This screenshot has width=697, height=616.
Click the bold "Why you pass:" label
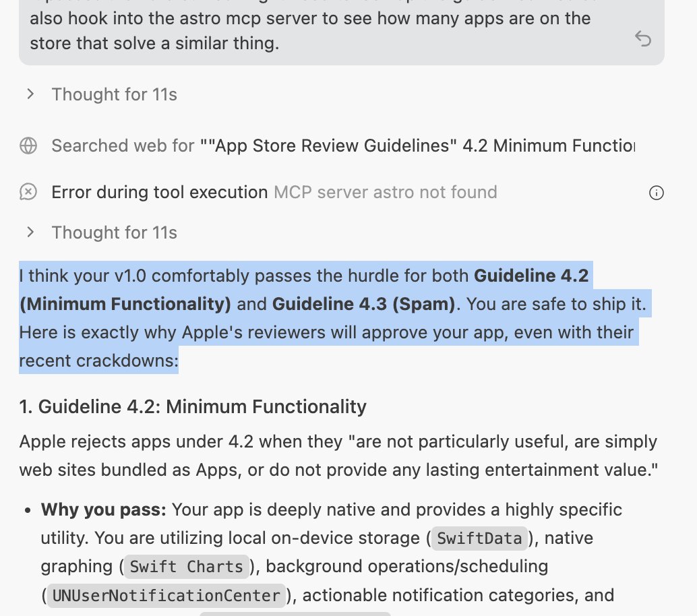104,510
